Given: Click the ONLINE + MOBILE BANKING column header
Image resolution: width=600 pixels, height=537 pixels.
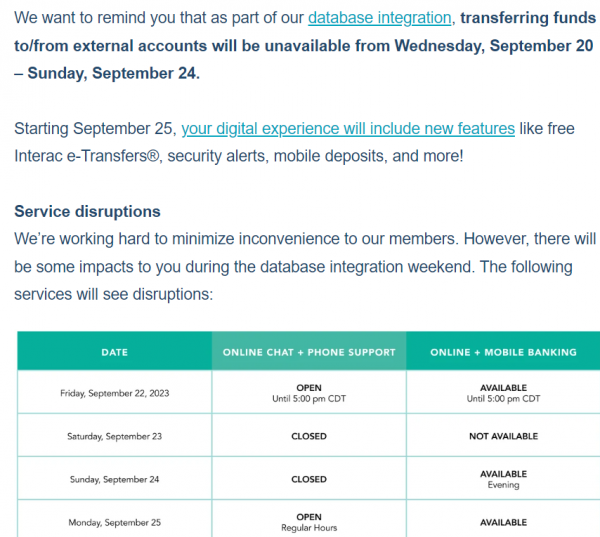Looking at the screenshot, I should tap(503, 352).
